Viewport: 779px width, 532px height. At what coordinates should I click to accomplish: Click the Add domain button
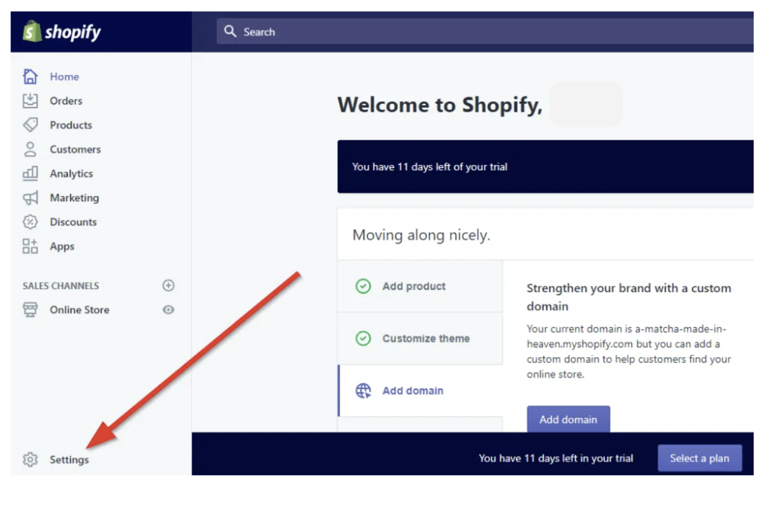point(568,420)
